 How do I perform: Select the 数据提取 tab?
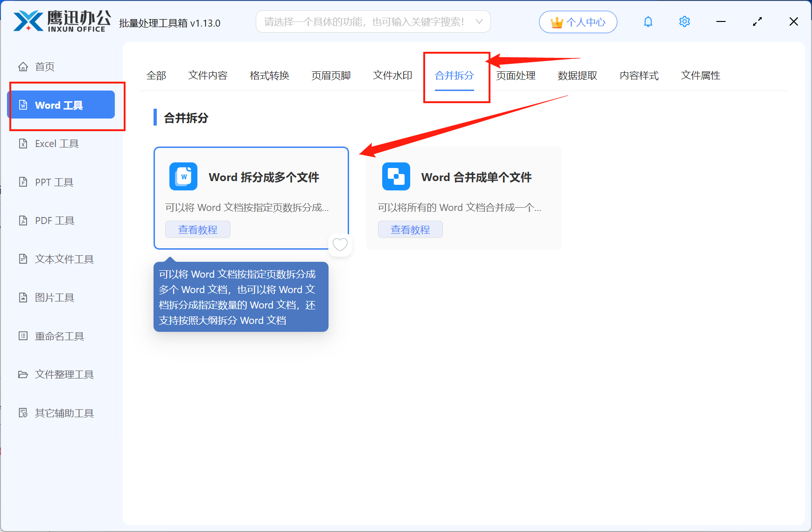pos(578,76)
